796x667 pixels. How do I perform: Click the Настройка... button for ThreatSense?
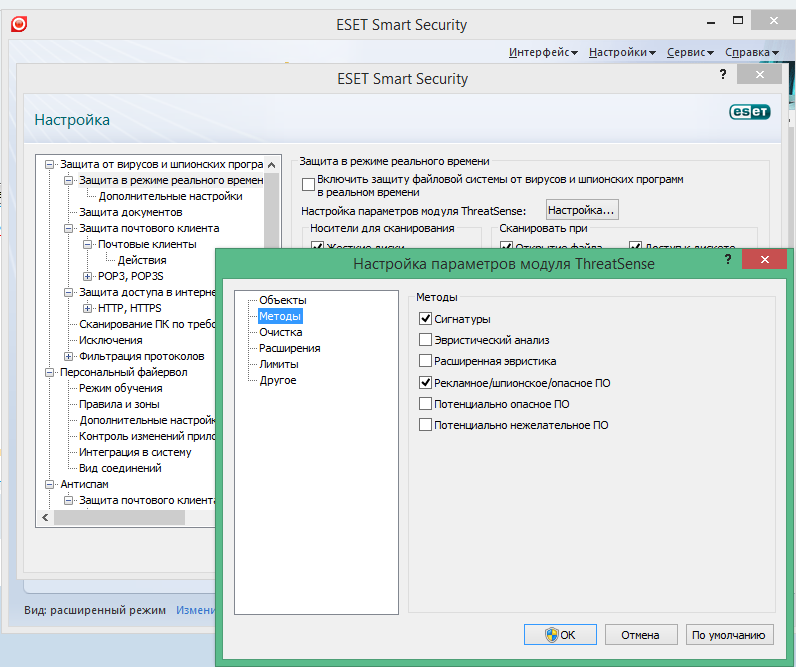(x=582, y=210)
